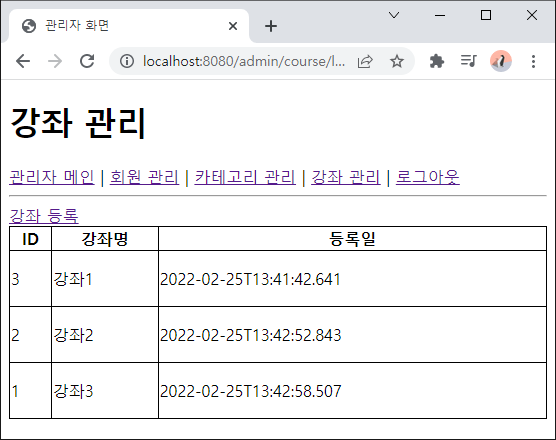Close the 관리자 화면 tab
This screenshot has width=556, height=440.
(233, 26)
